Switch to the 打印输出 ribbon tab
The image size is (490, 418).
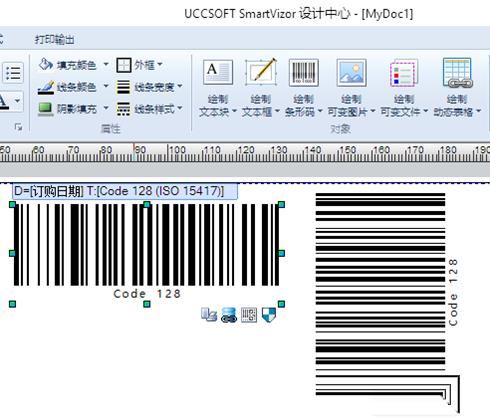coord(55,40)
